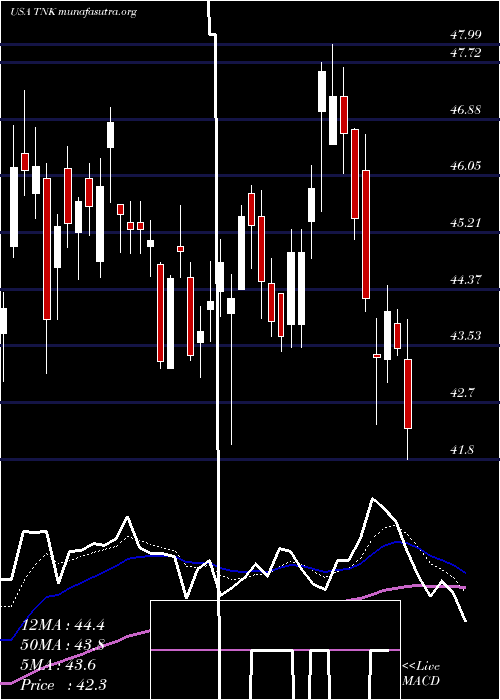
Task: Click the 46.05 price level label
Action: (x=466, y=166)
